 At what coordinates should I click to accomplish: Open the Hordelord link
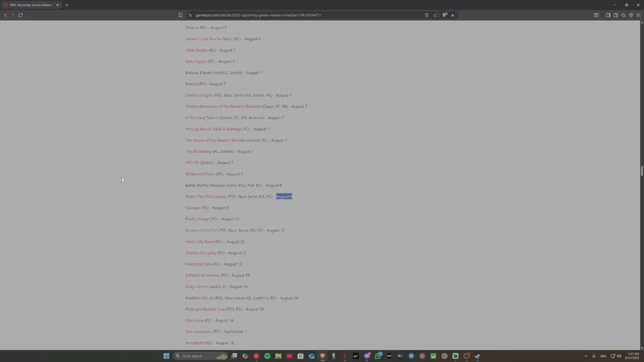pyautogui.click(x=194, y=343)
